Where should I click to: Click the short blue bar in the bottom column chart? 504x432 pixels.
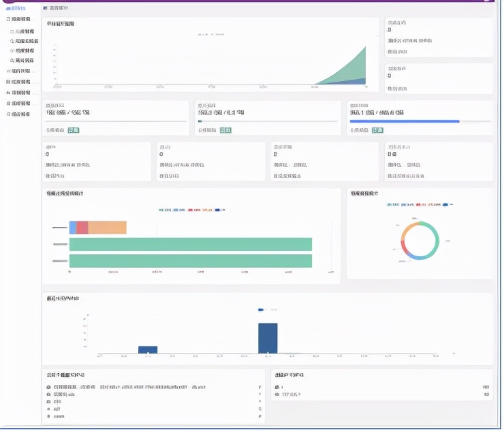[x=148, y=350]
